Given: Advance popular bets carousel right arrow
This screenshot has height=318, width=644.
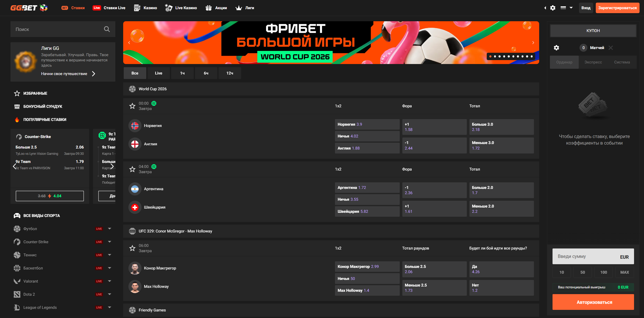Looking at the screenshot, I should click(x=112, y=166).
